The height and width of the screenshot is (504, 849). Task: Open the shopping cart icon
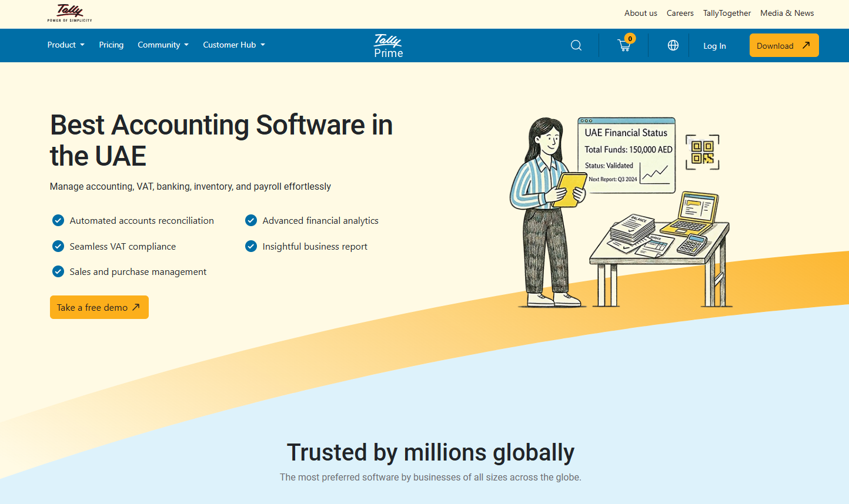pos(624,46)
